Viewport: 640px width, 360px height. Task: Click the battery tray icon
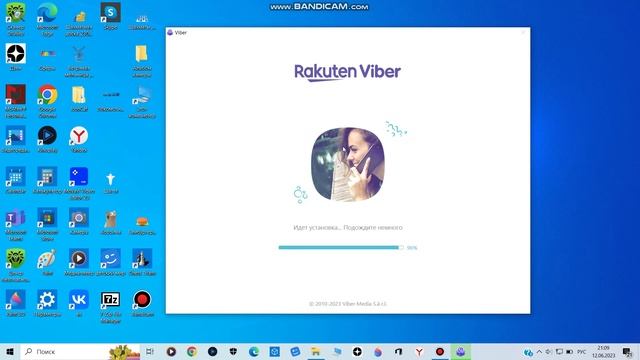point(569,351)
